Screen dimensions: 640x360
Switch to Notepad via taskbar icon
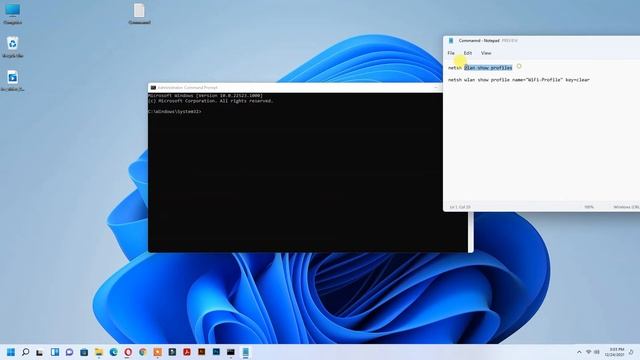pos(246,352)
